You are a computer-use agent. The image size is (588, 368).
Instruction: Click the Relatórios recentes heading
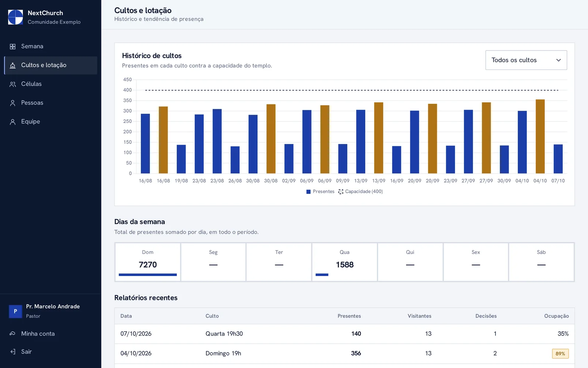(x=146, y=298)
